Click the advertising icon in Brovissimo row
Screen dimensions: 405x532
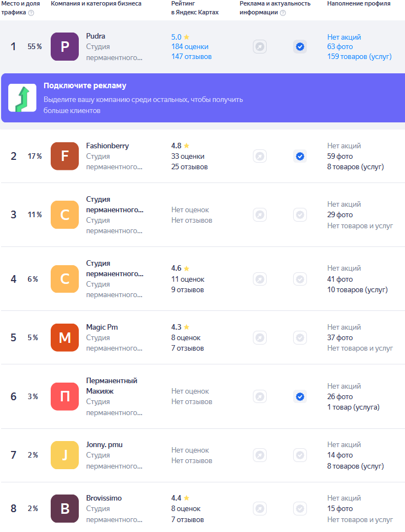260,509
